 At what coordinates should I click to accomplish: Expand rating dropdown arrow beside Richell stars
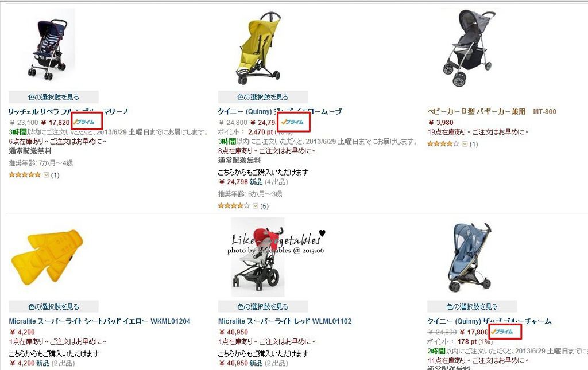coord(46,175)
